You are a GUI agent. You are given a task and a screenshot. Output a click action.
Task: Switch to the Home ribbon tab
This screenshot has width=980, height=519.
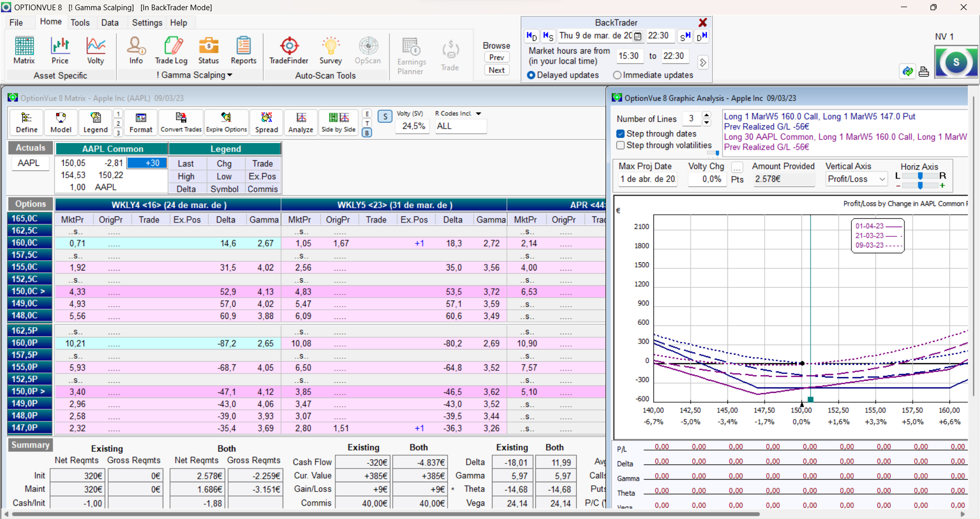click(51, 21)
